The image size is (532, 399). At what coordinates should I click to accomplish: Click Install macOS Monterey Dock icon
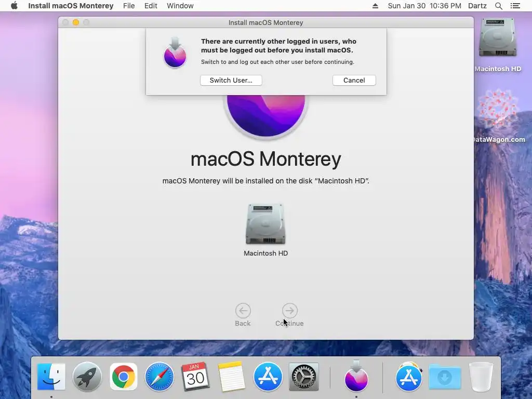(x=356, y=376)
